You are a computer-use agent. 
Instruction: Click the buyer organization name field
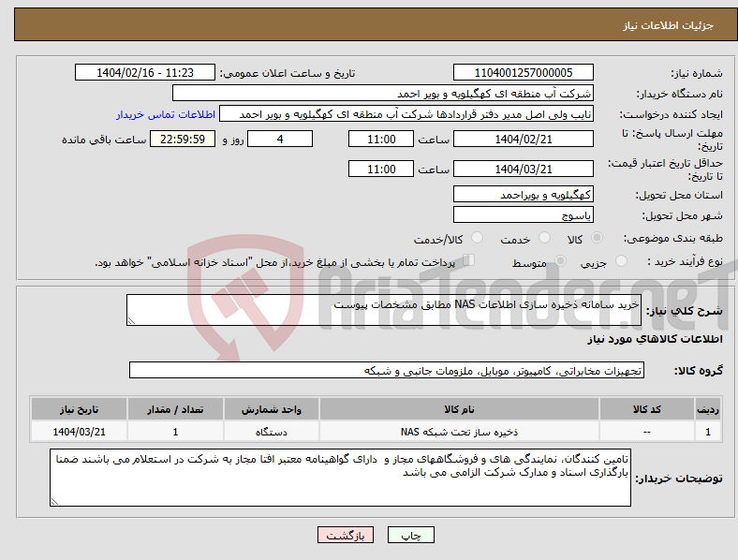point(383,93)
